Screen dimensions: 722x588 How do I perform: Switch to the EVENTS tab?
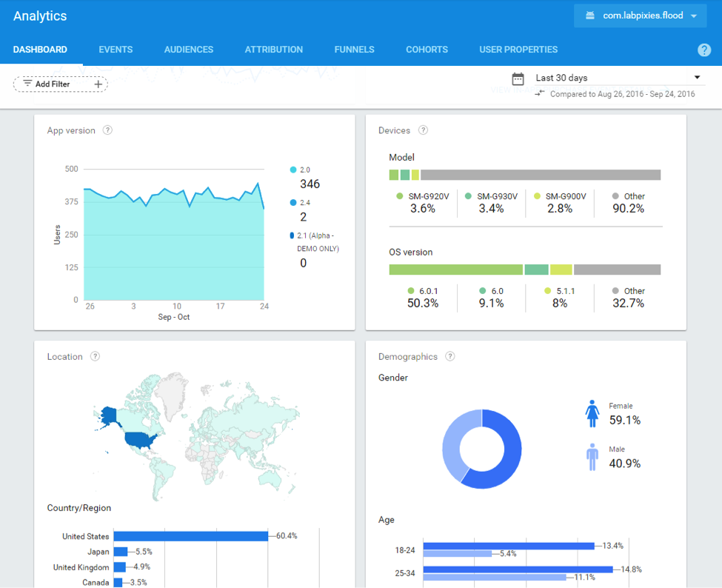116,50
